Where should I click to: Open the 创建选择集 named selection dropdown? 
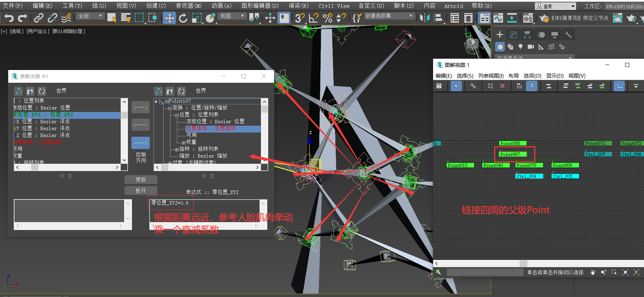[389, 16]
